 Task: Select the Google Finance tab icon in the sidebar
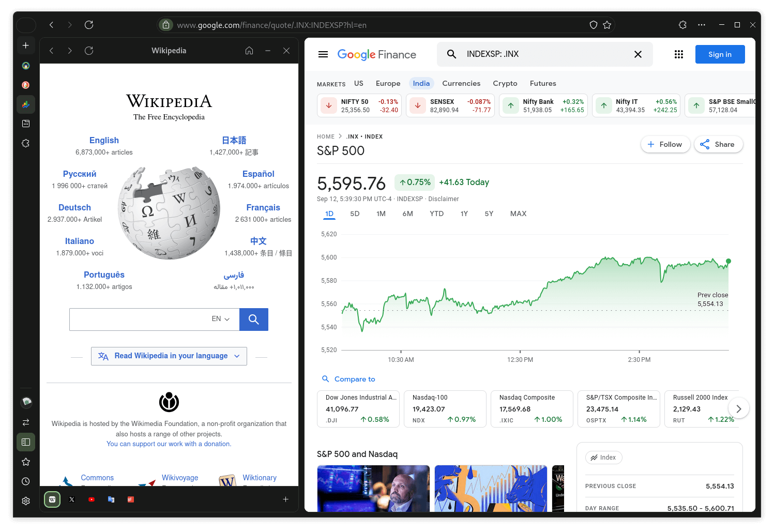point(26,104)
